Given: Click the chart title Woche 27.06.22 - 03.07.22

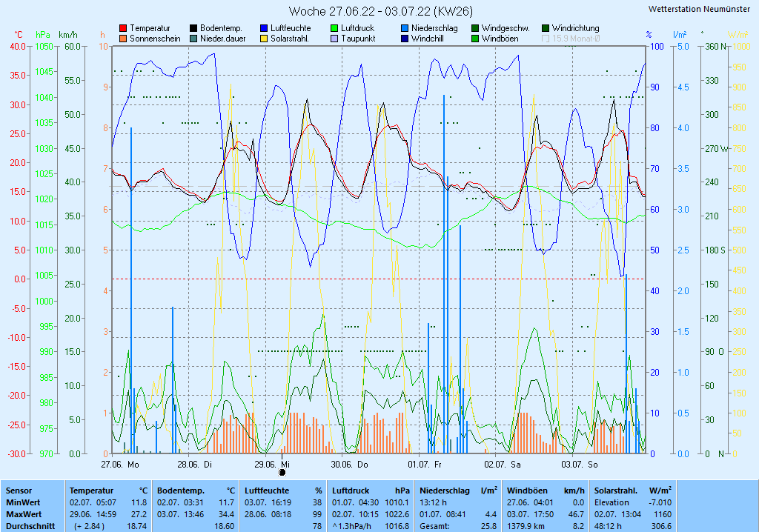Looking at the screenshot, I should click(x=380, y=11).
